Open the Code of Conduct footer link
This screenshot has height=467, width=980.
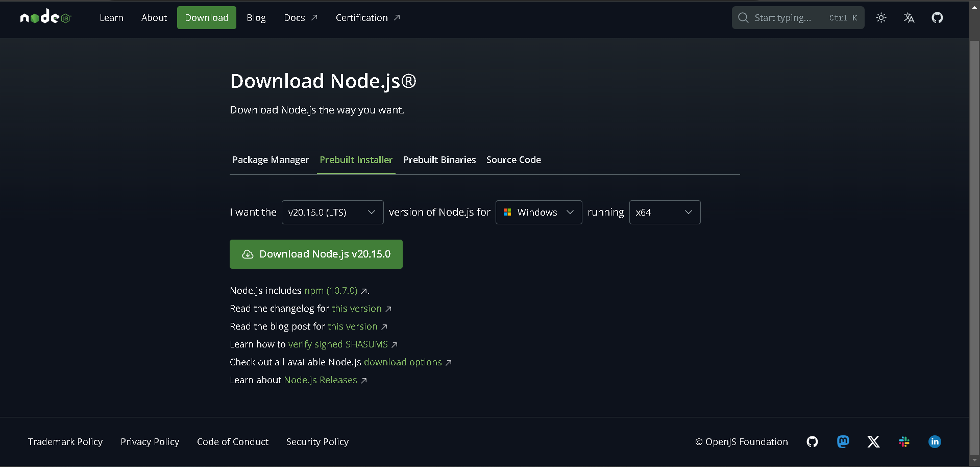pyautogui.click(x=233, y=441)
